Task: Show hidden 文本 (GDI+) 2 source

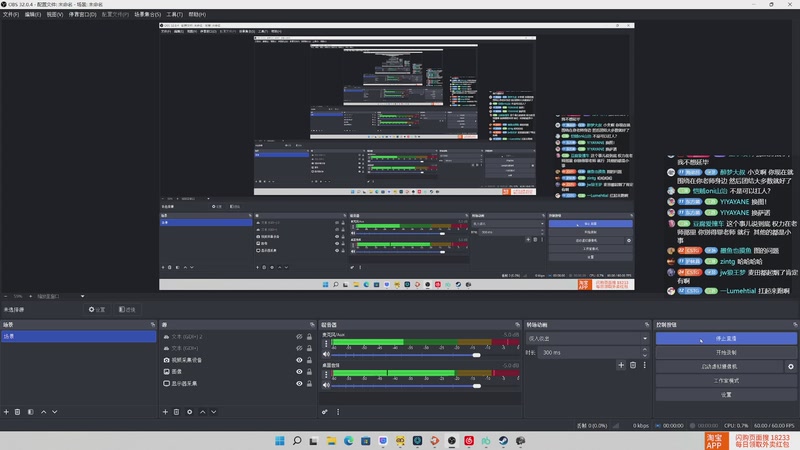Action: (299, 337)
